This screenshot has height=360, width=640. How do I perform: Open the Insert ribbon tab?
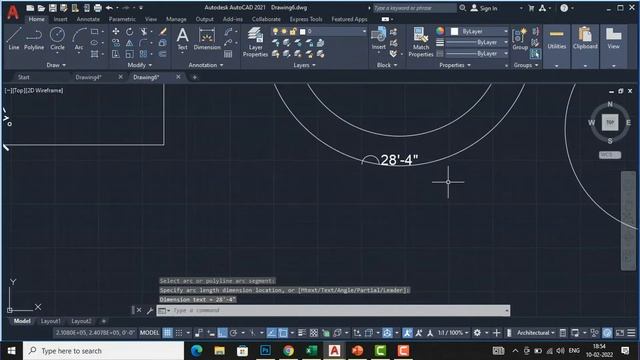60,19
